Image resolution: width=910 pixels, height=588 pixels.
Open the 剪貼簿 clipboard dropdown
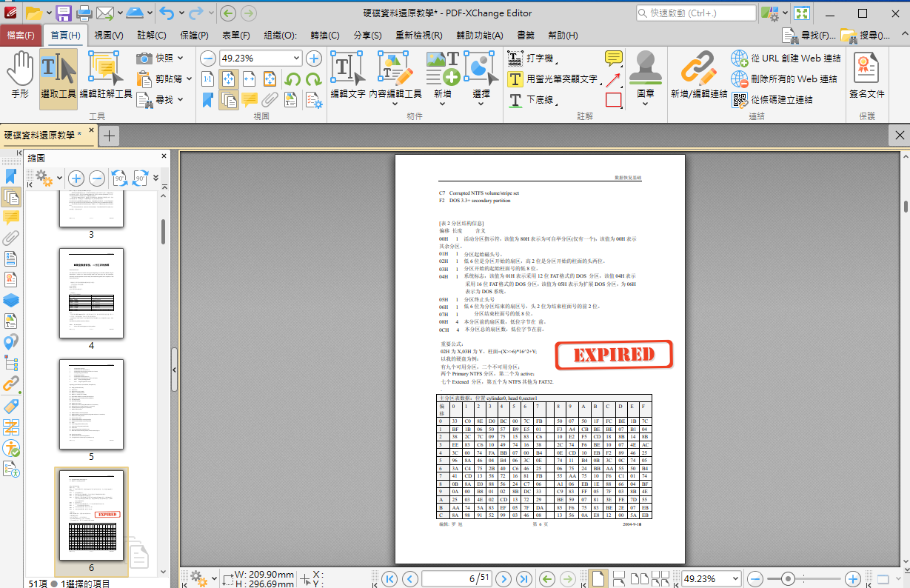(188, 78)
